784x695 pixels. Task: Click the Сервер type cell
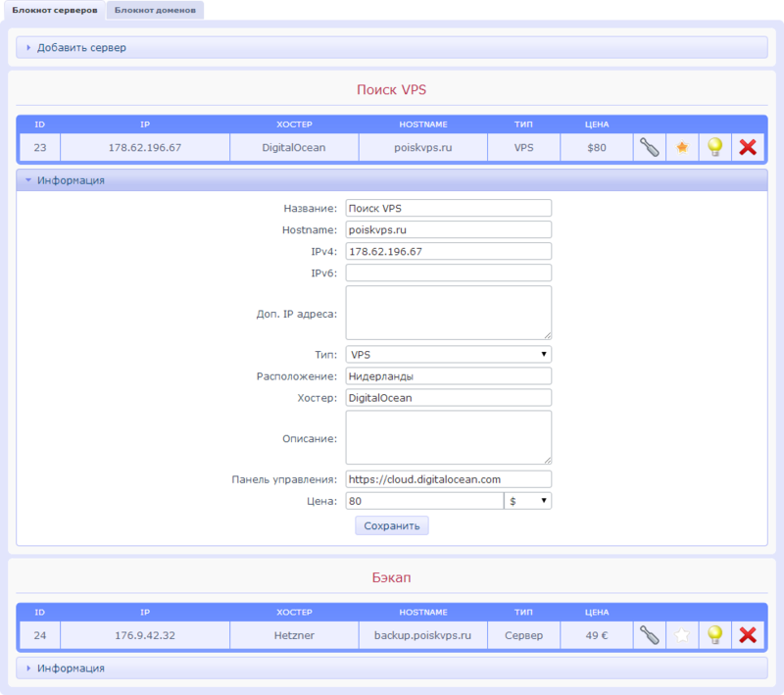(x=523, y=635)
